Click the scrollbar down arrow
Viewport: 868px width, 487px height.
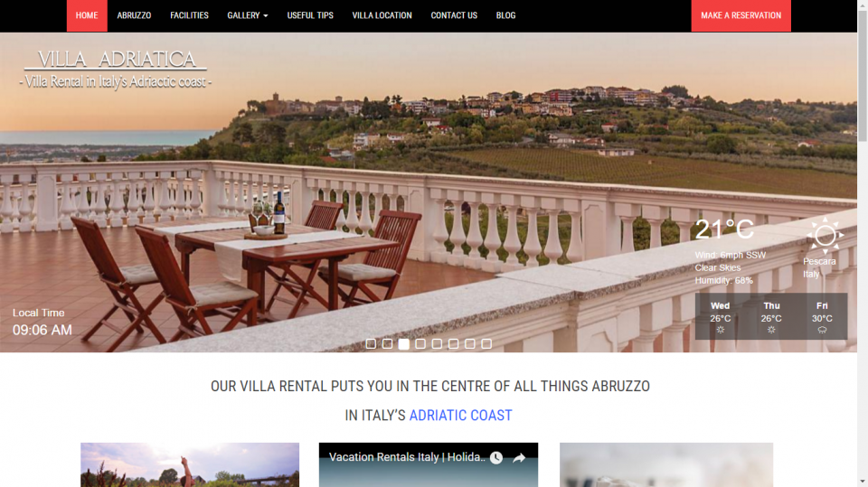(x=863, y=482)
